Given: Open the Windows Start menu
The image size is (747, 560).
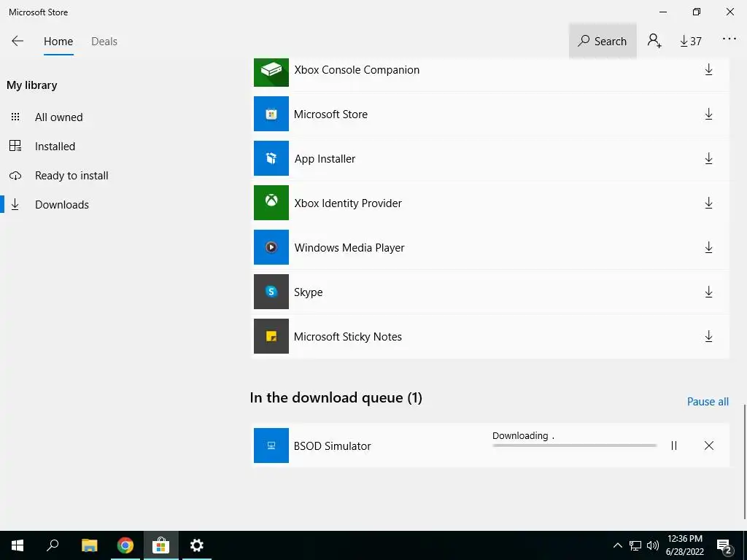Looking at the screenshot, I should pos(18,545).
